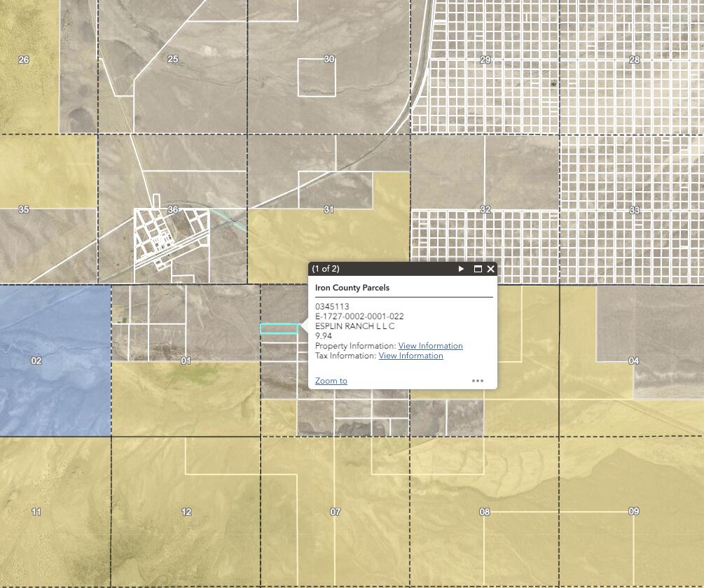Maximize the parcel popup window

[478, 269]
